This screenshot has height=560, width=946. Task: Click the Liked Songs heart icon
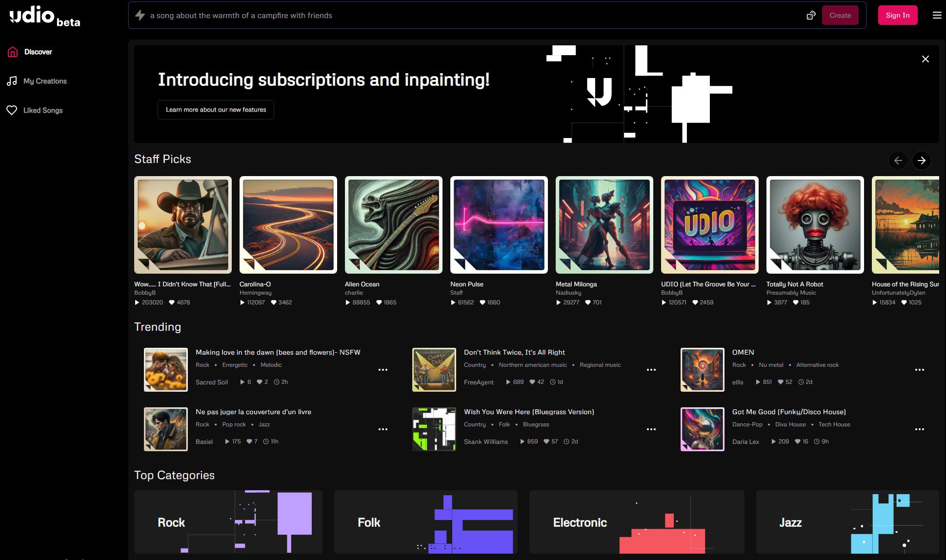click(12, 110)
